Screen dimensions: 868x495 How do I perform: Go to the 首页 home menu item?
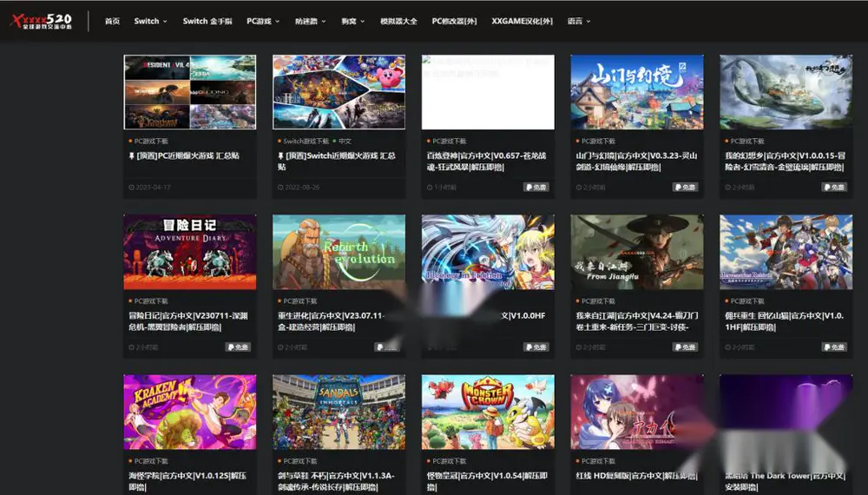[112, 21]
